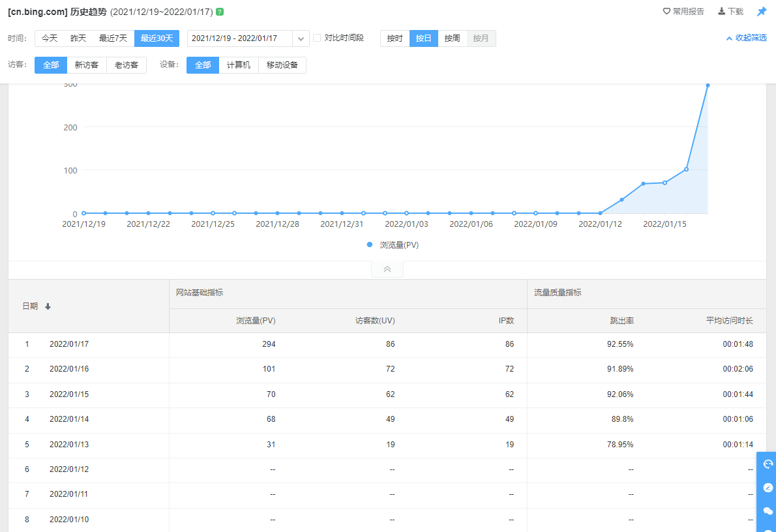Screen dimensions: 776x532
Task: Open the date range dropdown arrow
Action: coord(301,38)
